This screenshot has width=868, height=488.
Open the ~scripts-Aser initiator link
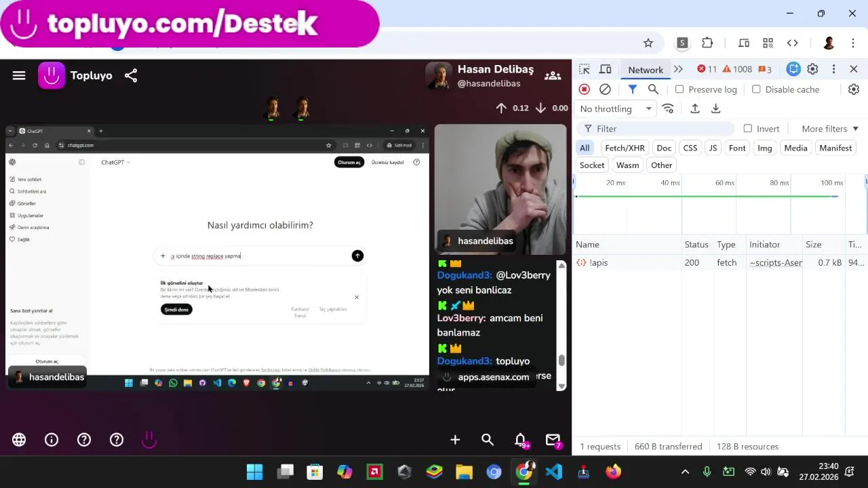point(775,262)
